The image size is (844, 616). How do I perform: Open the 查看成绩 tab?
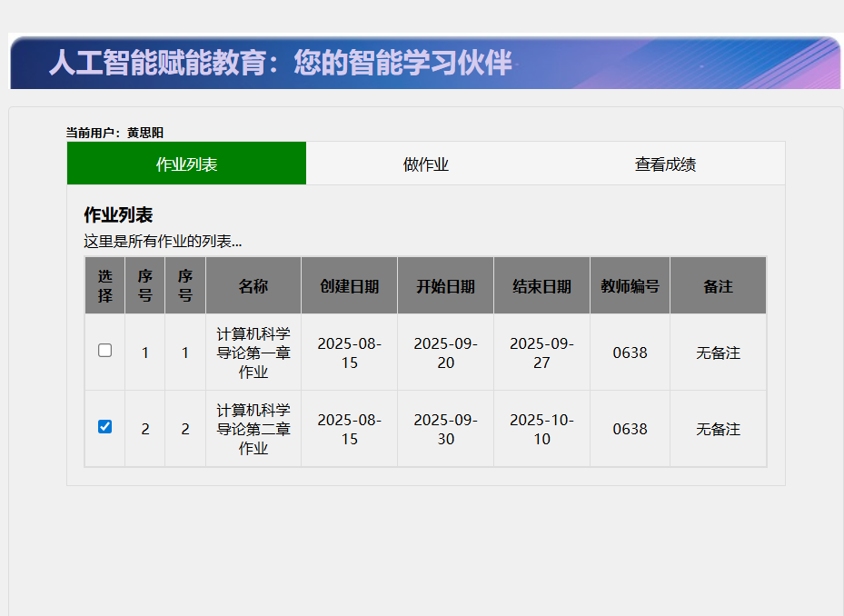(x=665, y=164)
